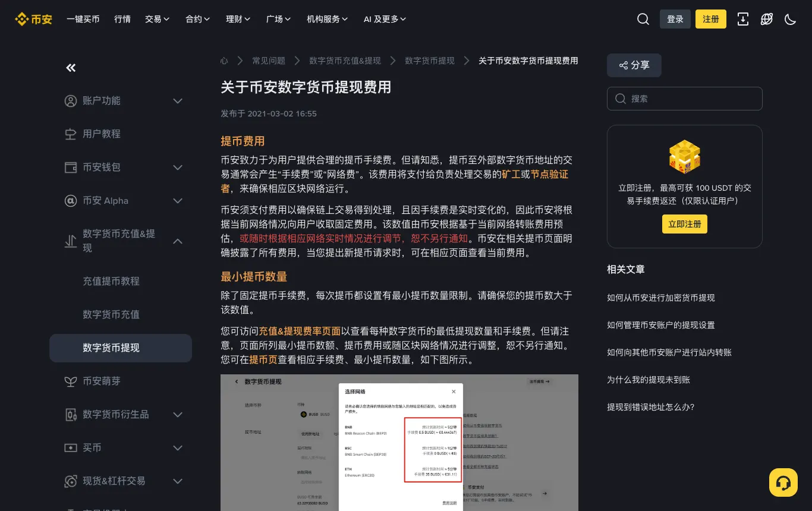The height and width of the screenshot is (511, 812).
Task: Click the 币安钱包 wallet icon
Action: (x=71, y=168)
